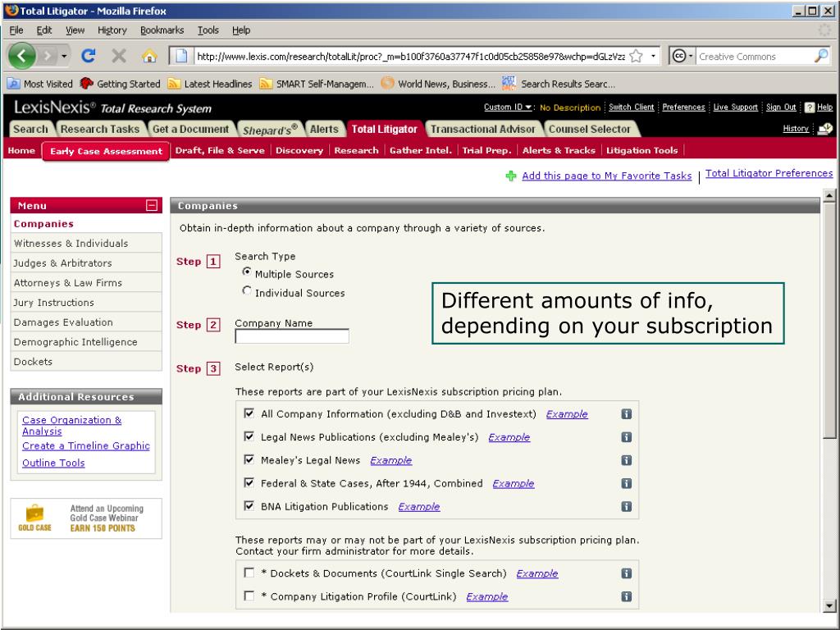Open the Bookmarks menu

(162, 30)
